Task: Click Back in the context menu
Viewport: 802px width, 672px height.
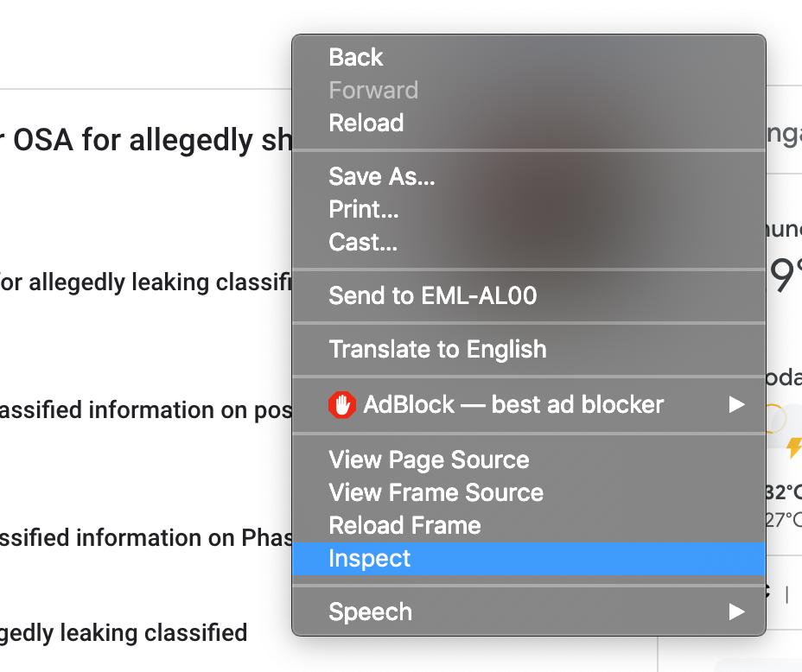Action: point(355,58)
